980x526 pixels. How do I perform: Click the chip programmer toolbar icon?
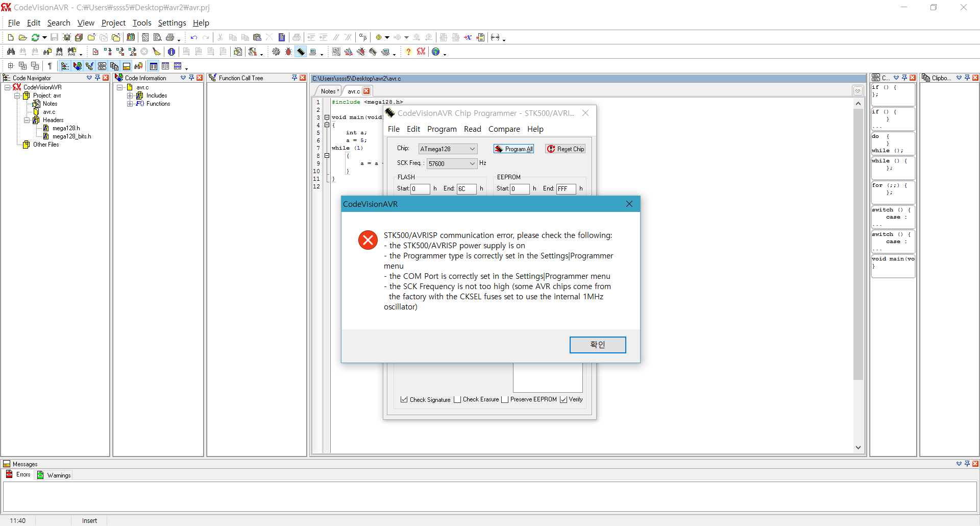[x=301, y=52]
